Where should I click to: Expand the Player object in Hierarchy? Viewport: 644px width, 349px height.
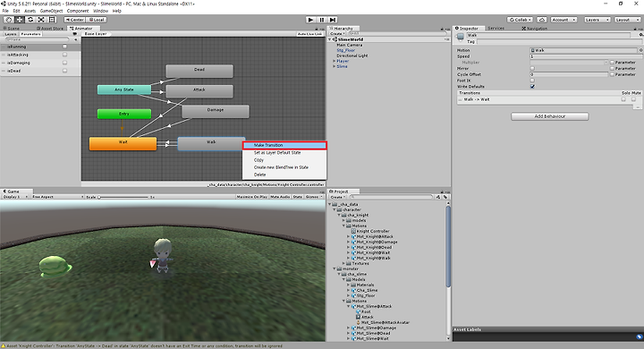pos(334,61)
